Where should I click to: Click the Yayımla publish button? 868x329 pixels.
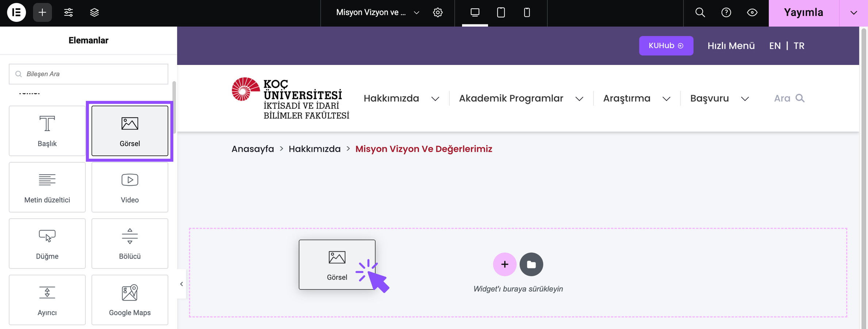click(x=803, y=13)
